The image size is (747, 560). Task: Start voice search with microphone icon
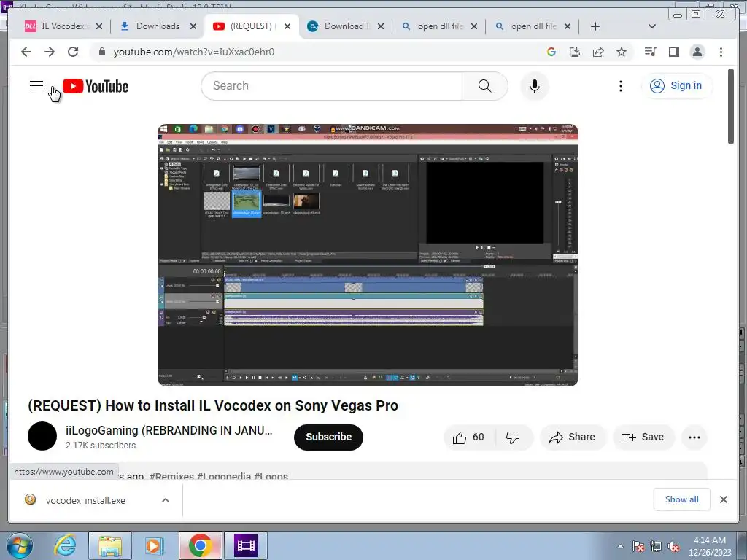point(535,86)
